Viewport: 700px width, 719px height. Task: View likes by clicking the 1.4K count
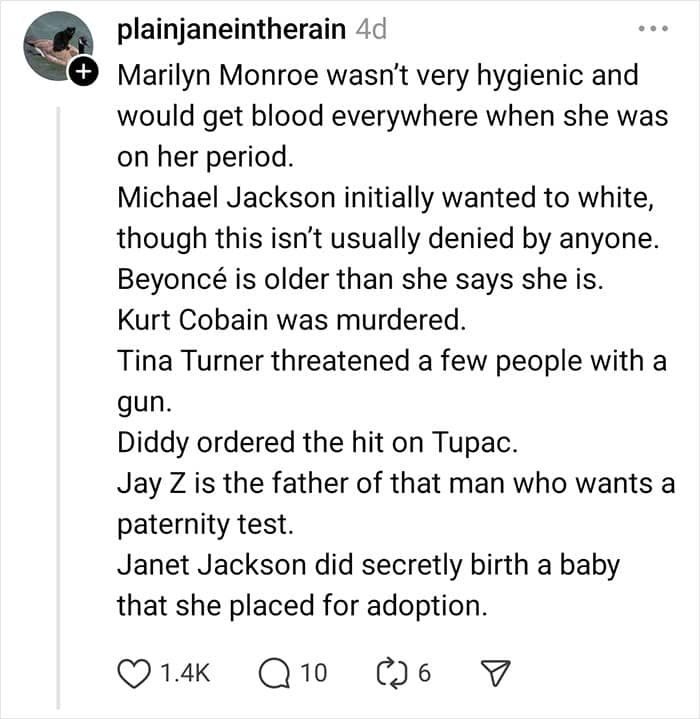(x=185, y=673)
